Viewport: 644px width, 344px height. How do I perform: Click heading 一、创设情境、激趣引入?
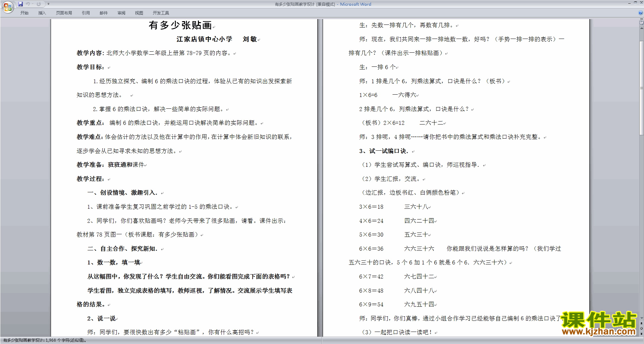click(122, 193)
